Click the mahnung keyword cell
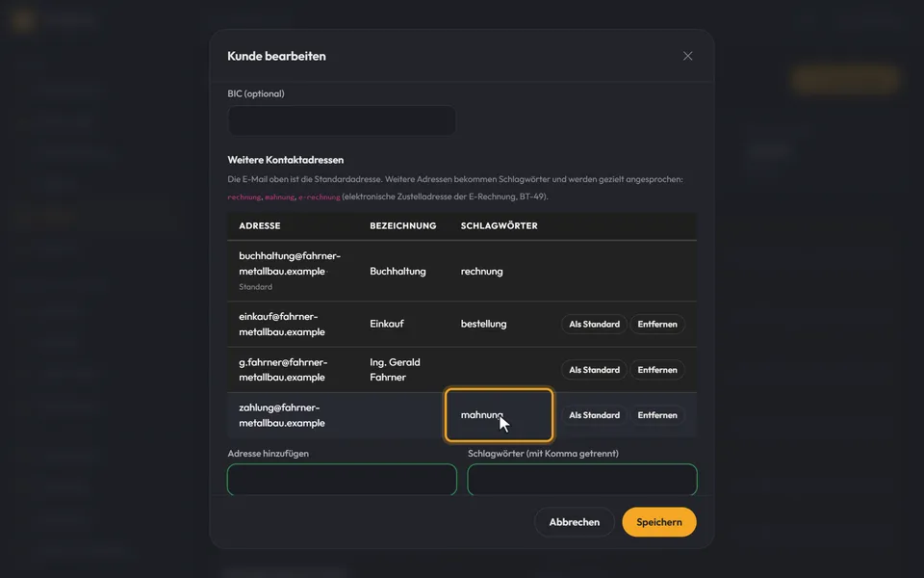This screenshot has height=578, width=924. click(499, 415)
